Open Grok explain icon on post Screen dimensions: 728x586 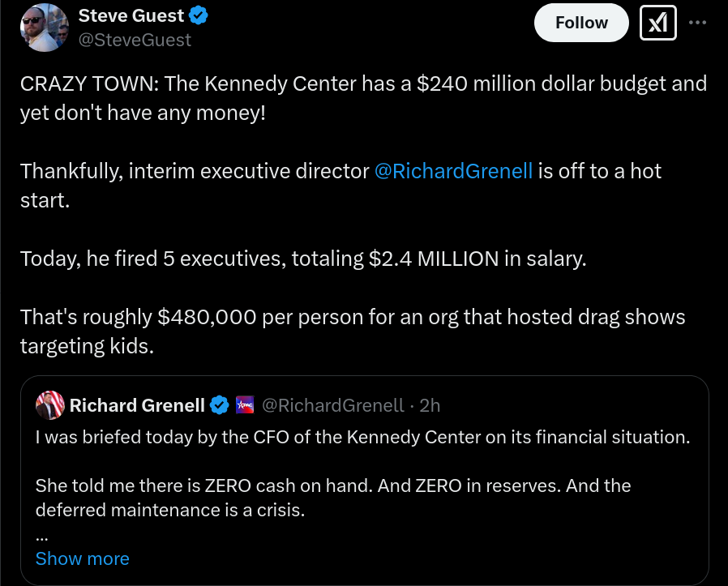(658, 22)
